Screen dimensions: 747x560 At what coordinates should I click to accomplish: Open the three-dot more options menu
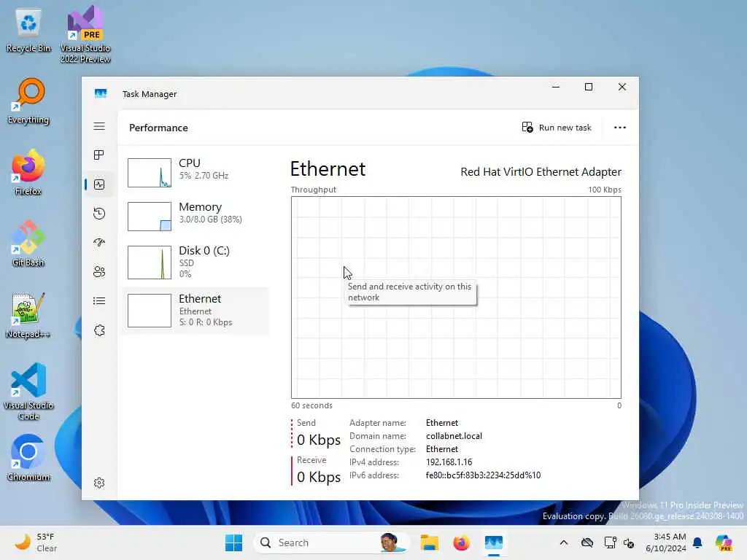(x=620, y=128)
